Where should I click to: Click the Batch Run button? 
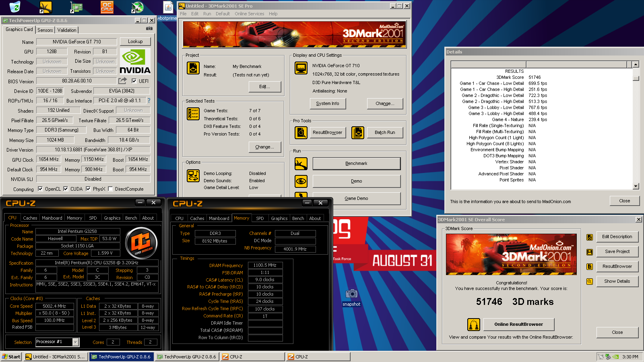pyautogui.click(x=385, y=132)
